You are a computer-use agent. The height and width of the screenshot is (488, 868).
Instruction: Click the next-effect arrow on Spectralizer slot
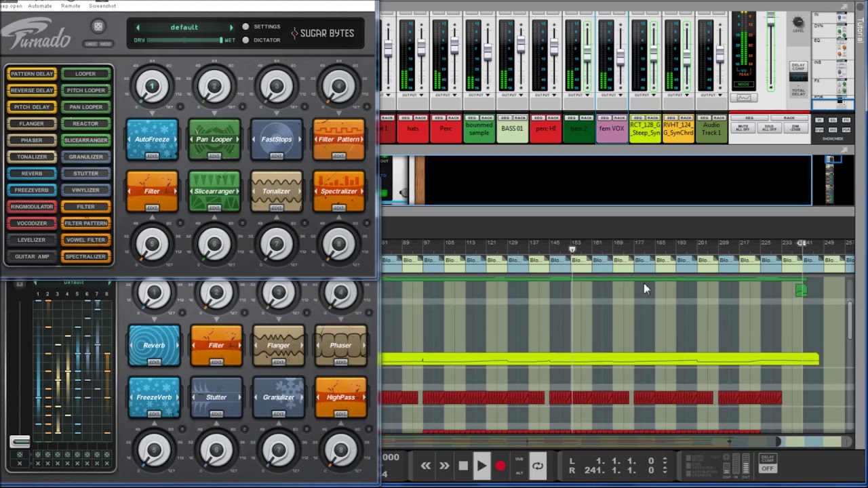pos(361,191)
